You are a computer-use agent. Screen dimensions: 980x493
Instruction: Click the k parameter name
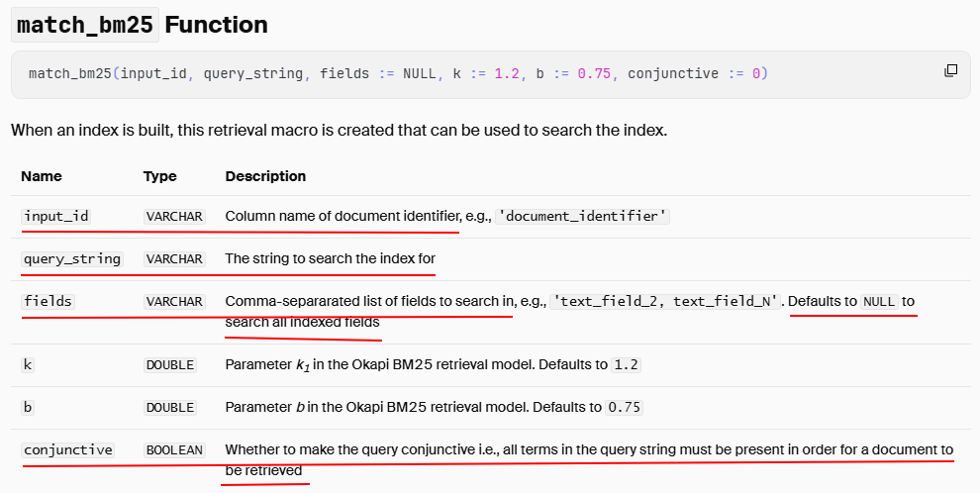(x=29, y=364)
